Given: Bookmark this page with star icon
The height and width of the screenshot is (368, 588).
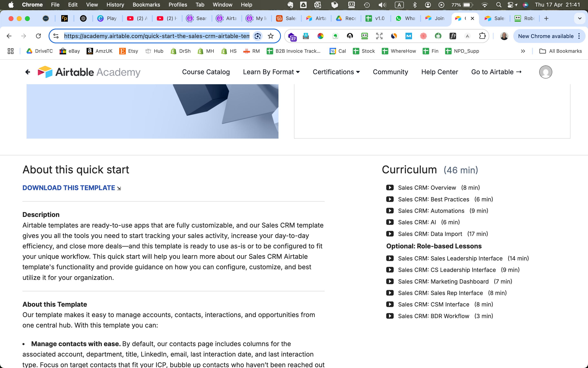Looking at the screenshot, I should [271, 36].
